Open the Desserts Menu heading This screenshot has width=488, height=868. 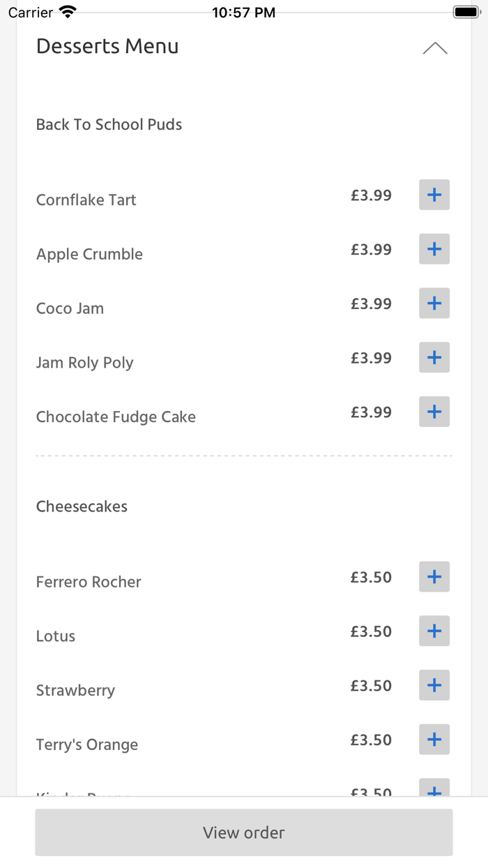107,46
